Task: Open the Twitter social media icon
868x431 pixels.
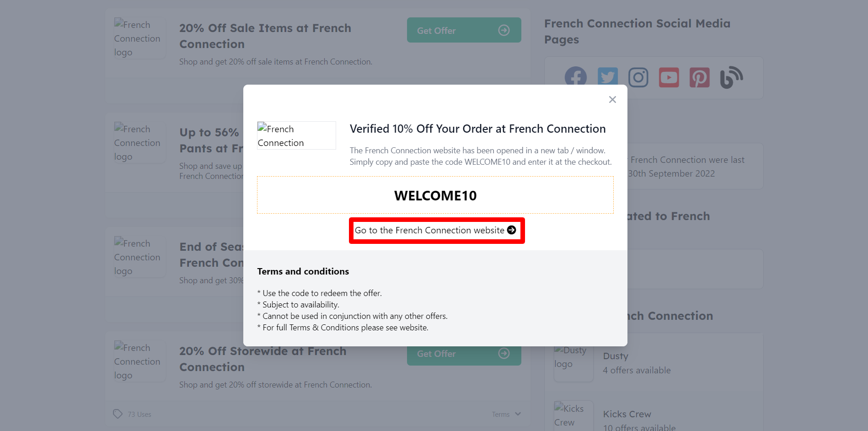Action: pyautogui.click(x=608, y=77)
